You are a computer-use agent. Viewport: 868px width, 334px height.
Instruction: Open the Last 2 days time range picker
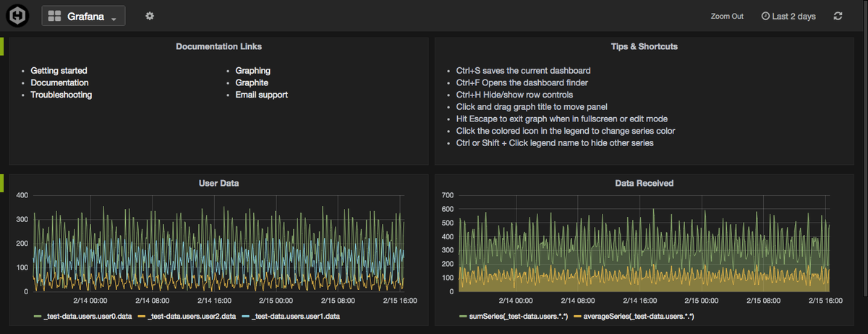[x=793, y=16]
